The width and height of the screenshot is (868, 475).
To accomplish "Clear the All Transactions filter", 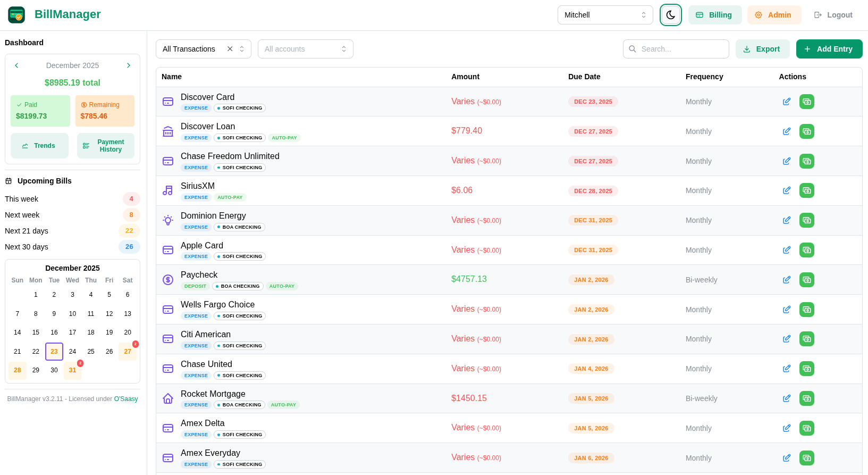I will click(230, 49).
